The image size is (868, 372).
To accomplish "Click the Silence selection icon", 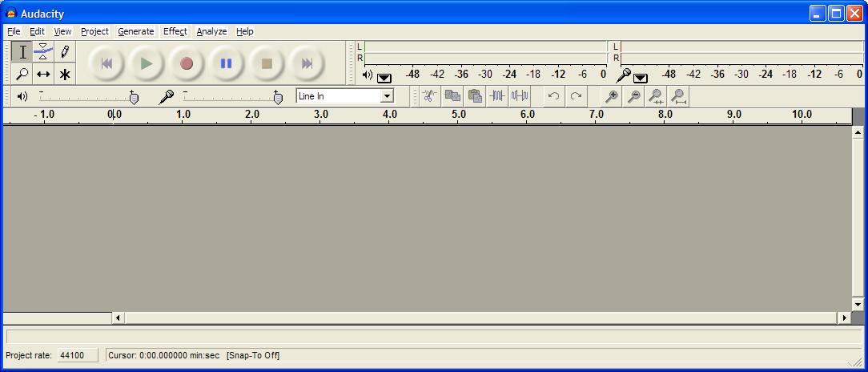I will pyautogui.click(x=519, y=96).
